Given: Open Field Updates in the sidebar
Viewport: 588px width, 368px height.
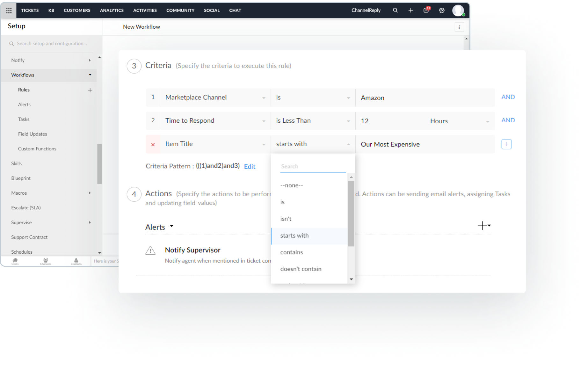Looking at the screenshot, I should coord(33,134).
